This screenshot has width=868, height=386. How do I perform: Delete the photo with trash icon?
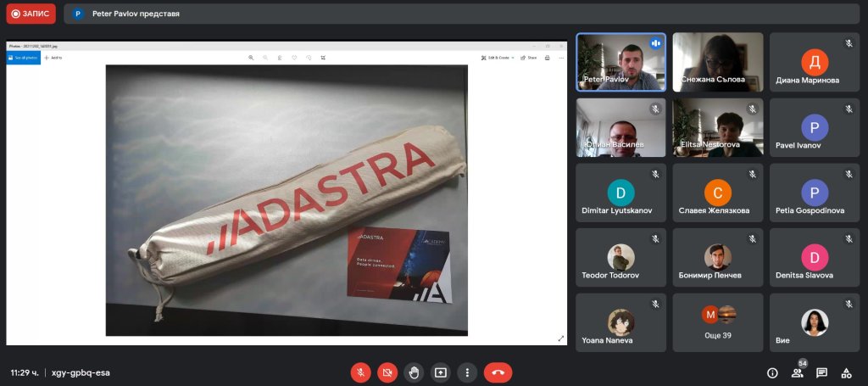click(x=280, y=58)
